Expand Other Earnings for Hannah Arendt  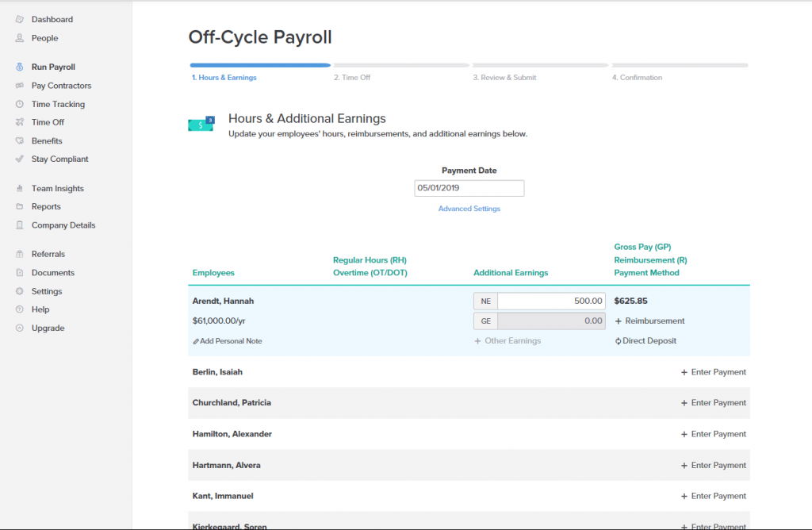coord(507,339)
